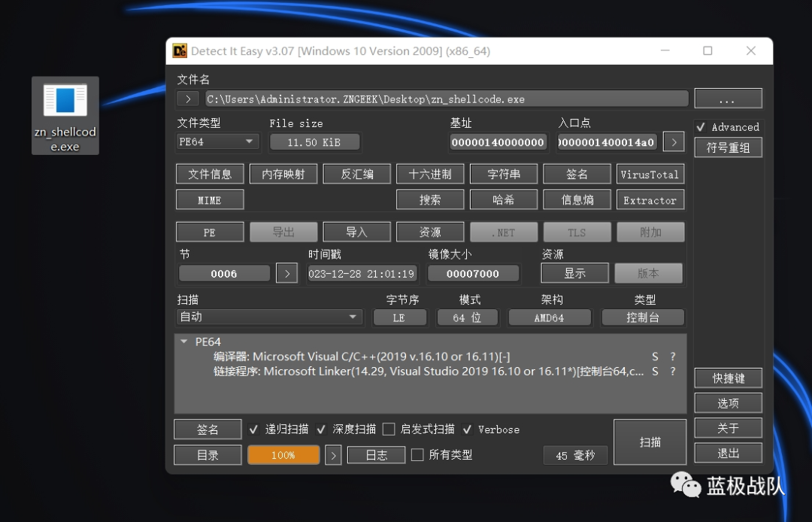
Task: Toggle the Advanced checkbox
Action: (x=701, y=127)
